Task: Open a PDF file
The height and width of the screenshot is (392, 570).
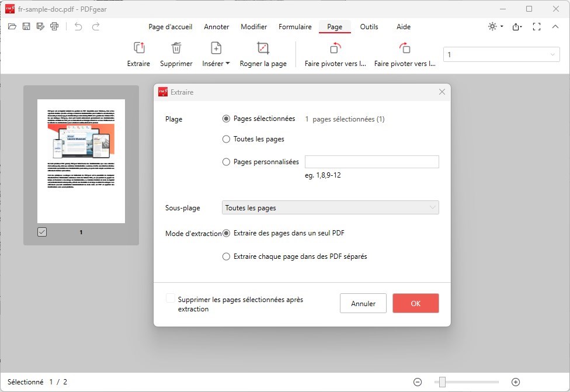Action: 12,26
